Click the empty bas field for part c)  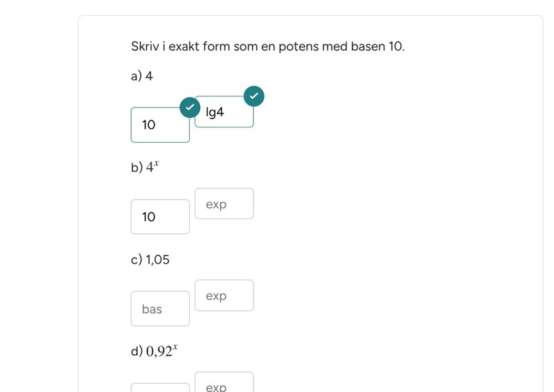pos(160,309)
